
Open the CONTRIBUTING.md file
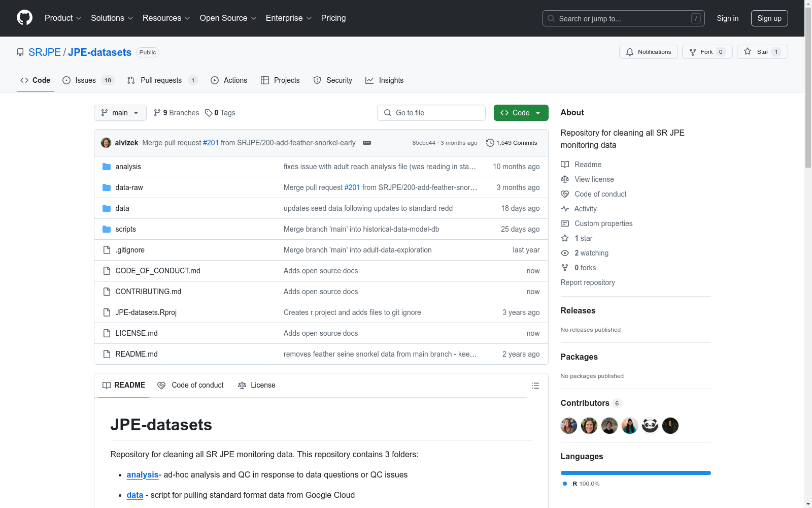148,292
